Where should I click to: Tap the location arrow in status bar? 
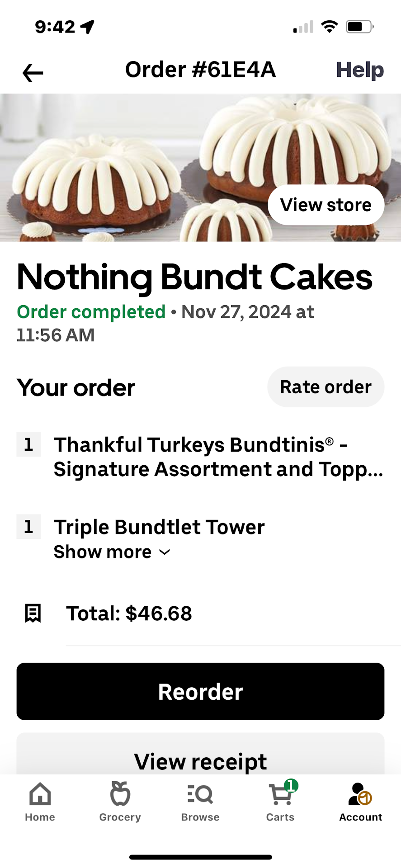click(x=88, y=27)
